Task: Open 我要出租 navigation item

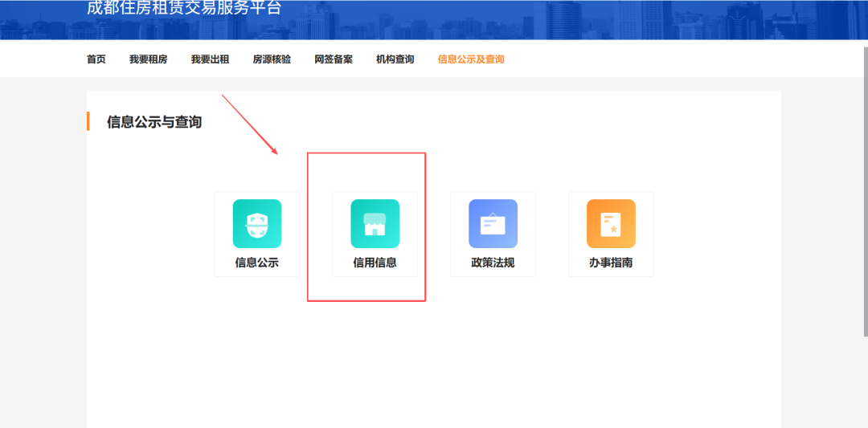Action: point(210,59)
